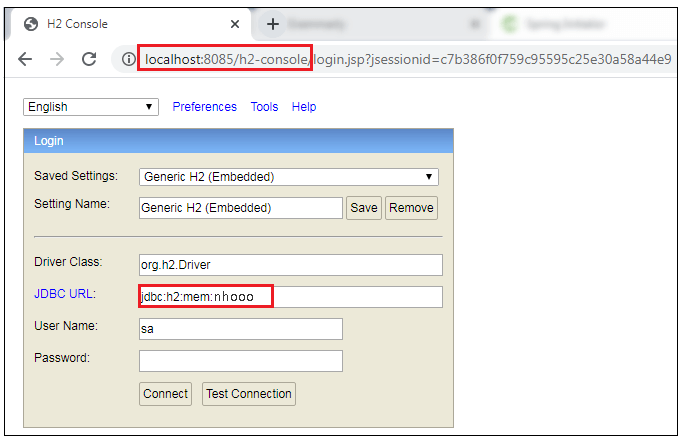Click the browser back arrow
This screenshot has width=681, height=439.
(x=25, y=59)
